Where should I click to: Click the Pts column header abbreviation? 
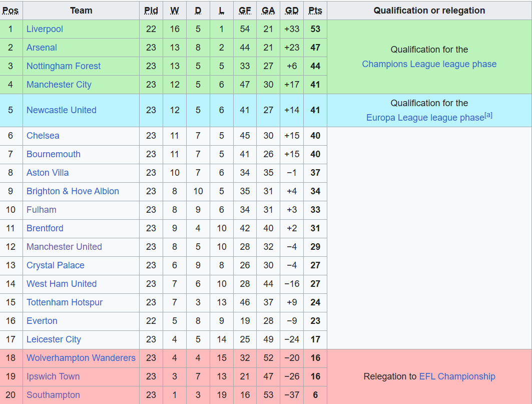click(315, 11)
